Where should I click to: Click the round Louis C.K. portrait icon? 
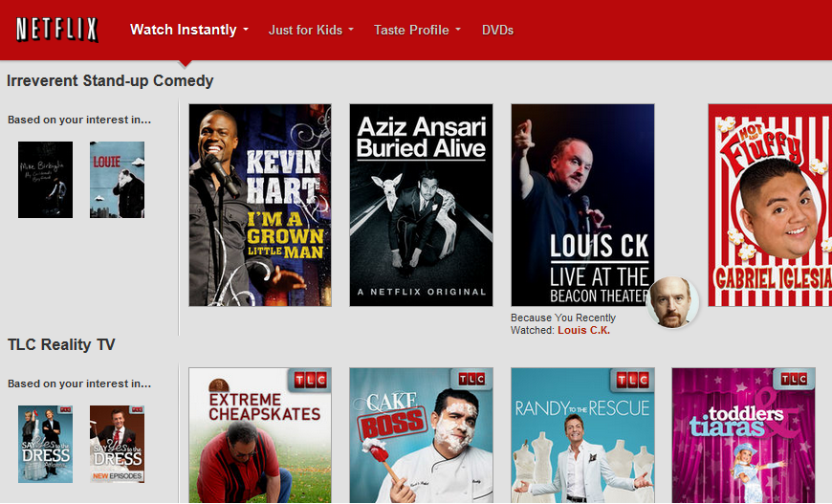pyautogui.click(x=673, y=303)
